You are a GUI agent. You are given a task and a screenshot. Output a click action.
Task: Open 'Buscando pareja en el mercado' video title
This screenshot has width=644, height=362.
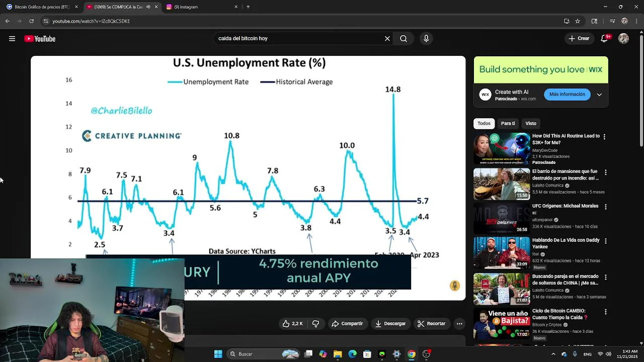coord(566,280)
